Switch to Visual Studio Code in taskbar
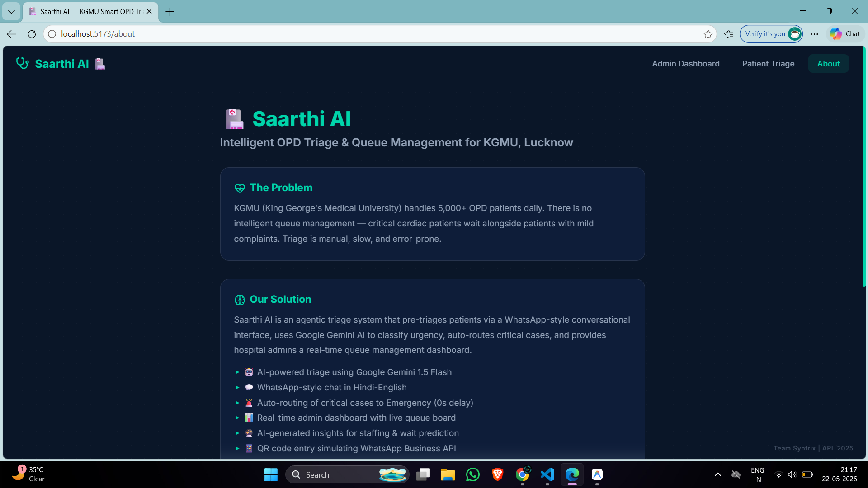The width and height of the screenshot is (868, 488). [547, 474]
